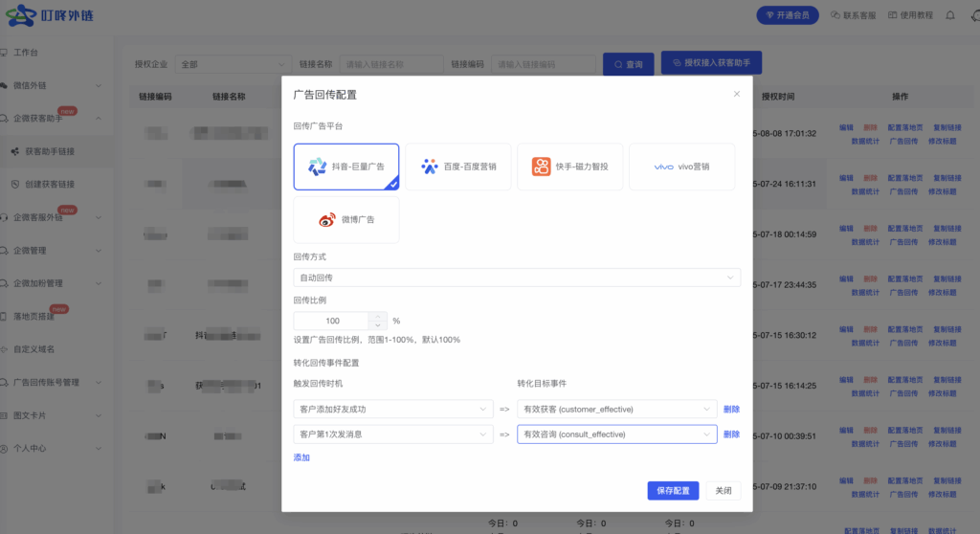Select the 抖音-巨量广告 platform card

(x=346, y=167)
